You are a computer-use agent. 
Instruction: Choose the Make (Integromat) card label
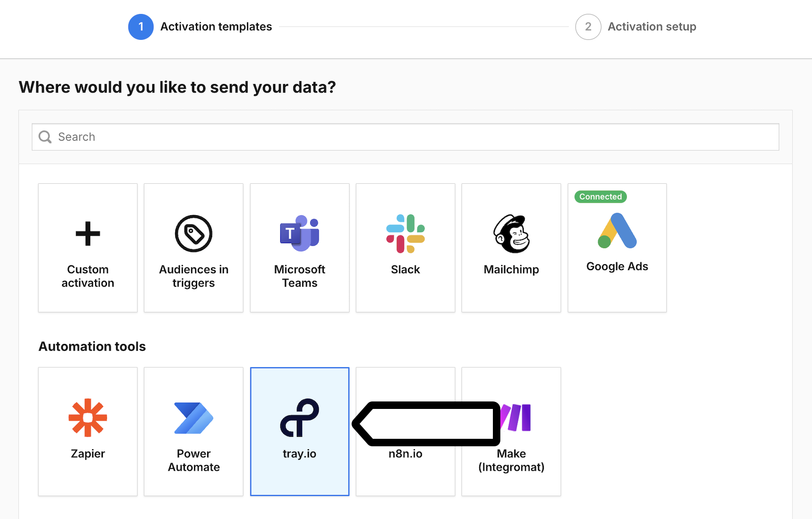[511, 460]
